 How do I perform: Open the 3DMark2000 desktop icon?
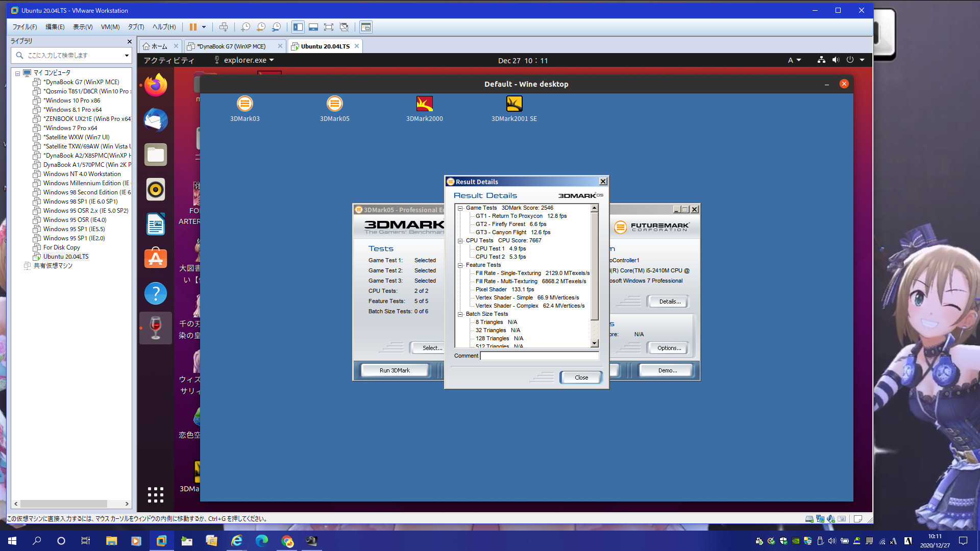[425, 109]
